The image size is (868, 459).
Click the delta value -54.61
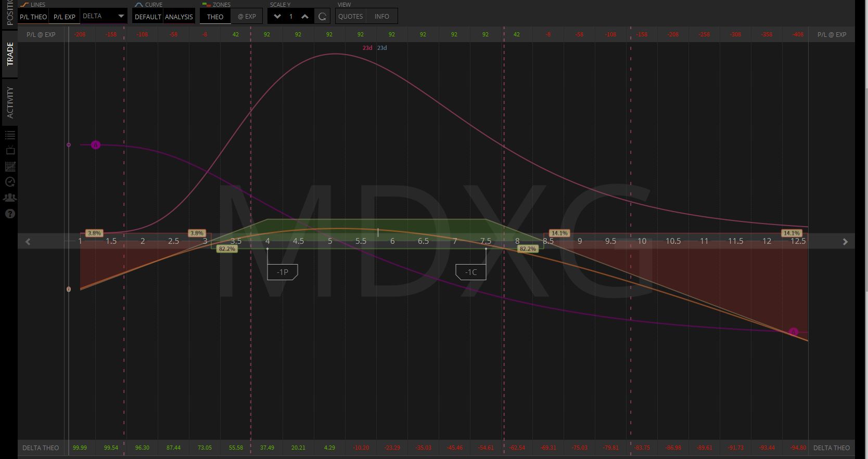tap(486, 448)
